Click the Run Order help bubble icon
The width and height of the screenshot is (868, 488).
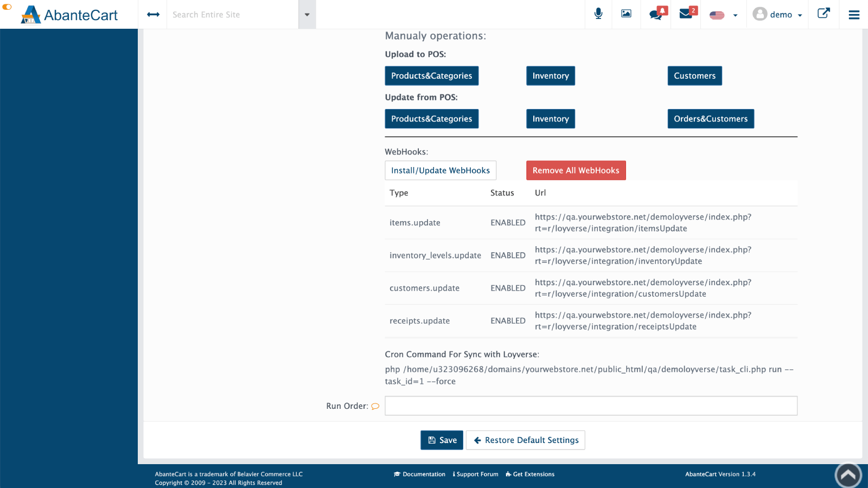(x=375, y=406)
